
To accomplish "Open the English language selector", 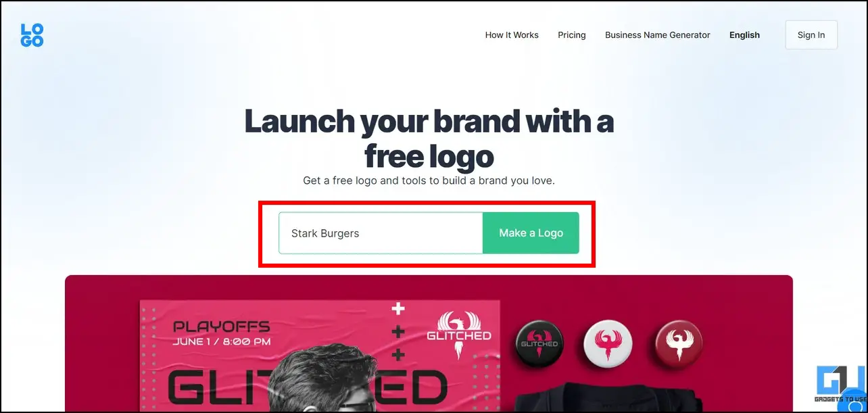I will (x=744, y=35).
